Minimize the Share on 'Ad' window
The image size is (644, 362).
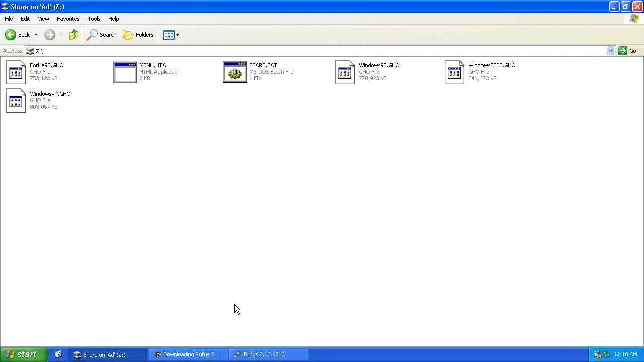614,7
